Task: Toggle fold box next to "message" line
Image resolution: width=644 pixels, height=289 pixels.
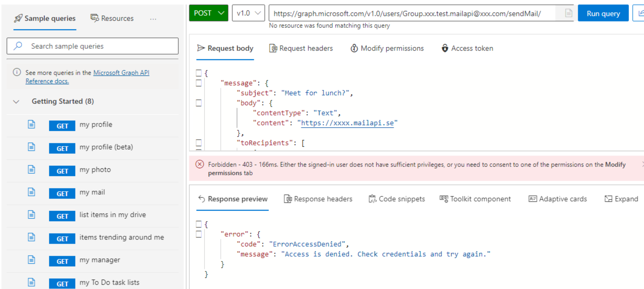Action: click(199, 83)
